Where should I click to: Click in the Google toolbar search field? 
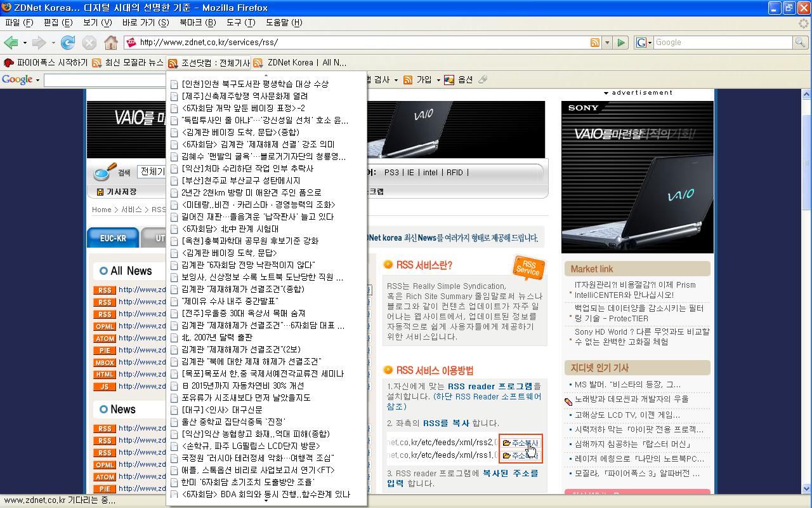pyautogui.click(x=105, y=80)
